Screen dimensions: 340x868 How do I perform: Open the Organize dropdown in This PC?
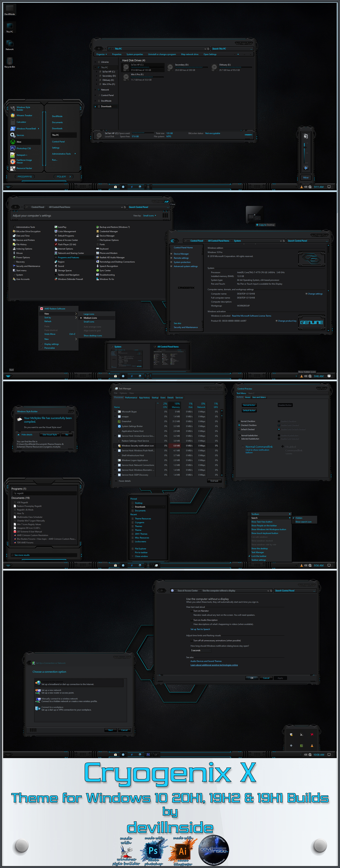tap(101, 54)
